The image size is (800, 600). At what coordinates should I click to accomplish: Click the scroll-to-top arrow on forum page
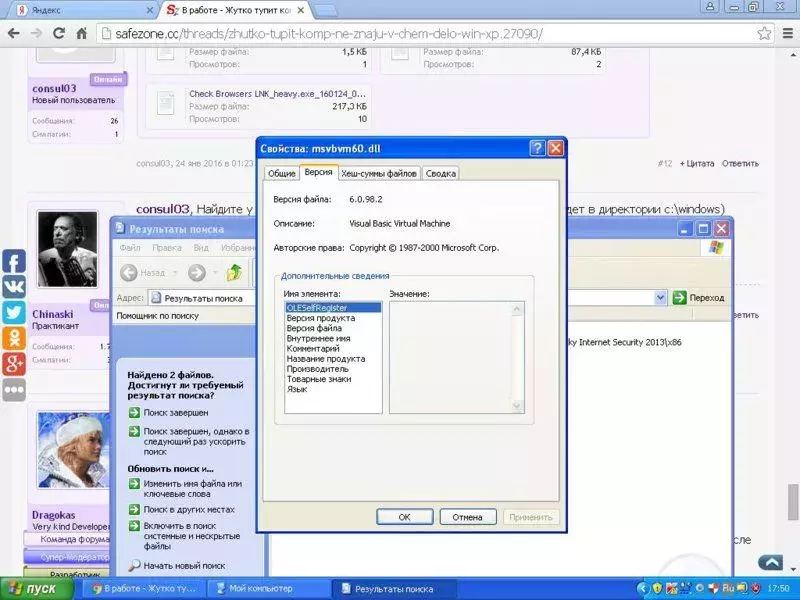(x=770, y=562)
